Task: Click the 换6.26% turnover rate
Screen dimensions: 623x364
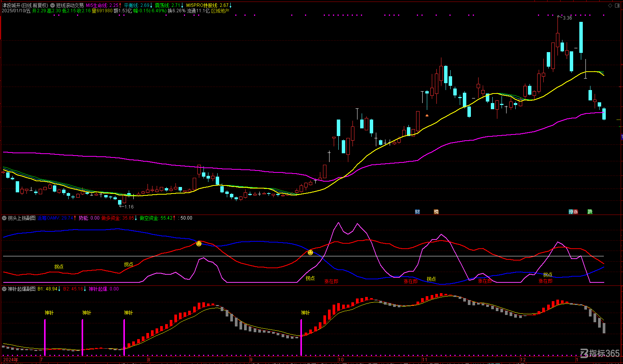Action: click(177, 11)
